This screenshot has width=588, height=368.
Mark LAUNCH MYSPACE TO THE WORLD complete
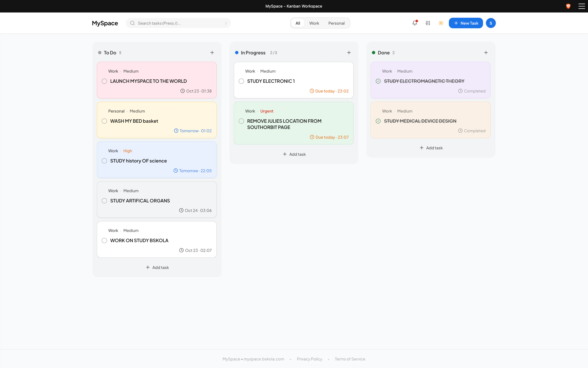pos(104,81)
